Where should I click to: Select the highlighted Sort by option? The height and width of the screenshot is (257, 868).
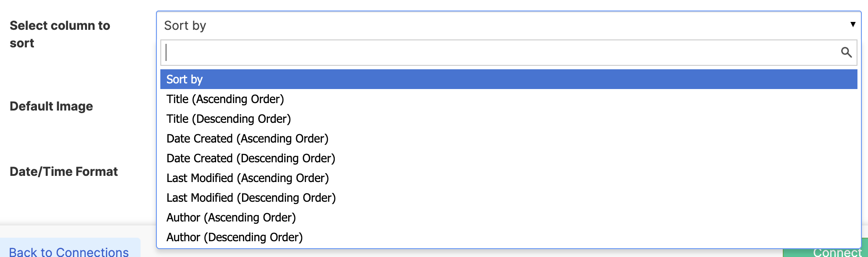pyautogui.click(x=184, y=79)
